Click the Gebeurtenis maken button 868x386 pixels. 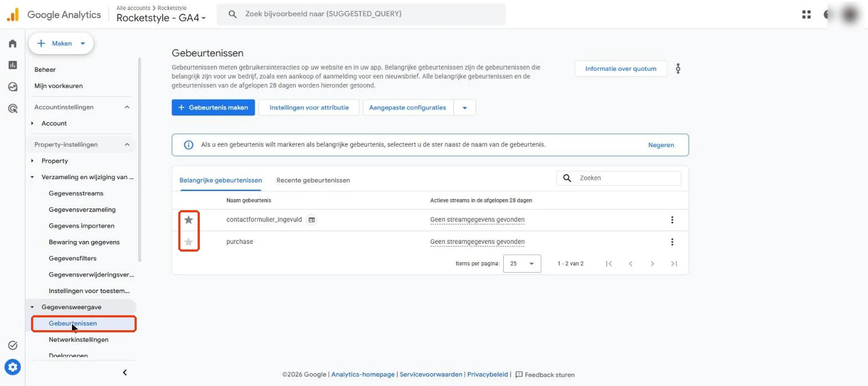(213, 108)
